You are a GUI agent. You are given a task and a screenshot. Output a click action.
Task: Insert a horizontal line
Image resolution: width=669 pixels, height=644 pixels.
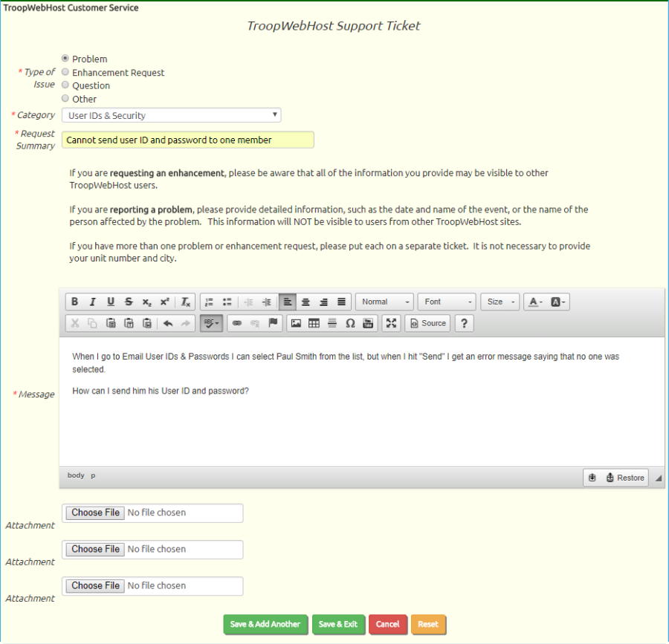tap(332, 323)
